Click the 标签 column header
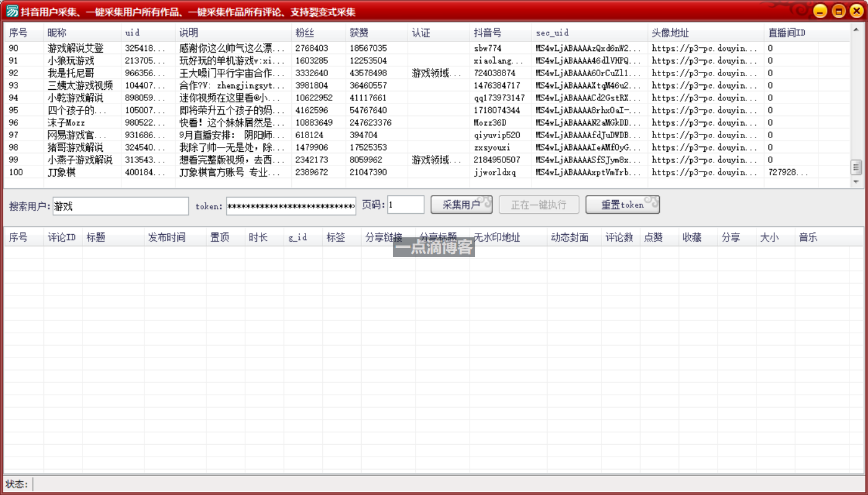The image size is (868, 495). 342,237
